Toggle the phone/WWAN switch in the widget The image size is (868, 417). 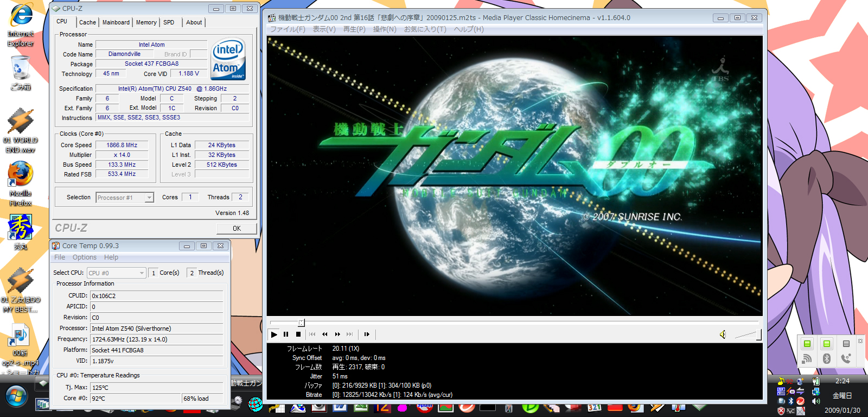846,344
